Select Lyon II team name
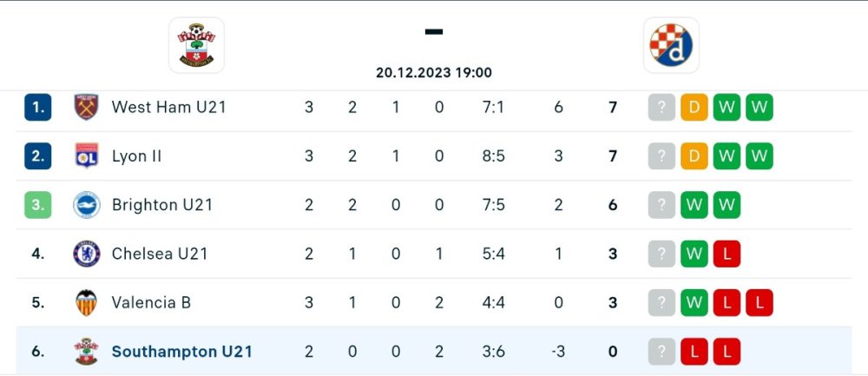 click(136, 156)
